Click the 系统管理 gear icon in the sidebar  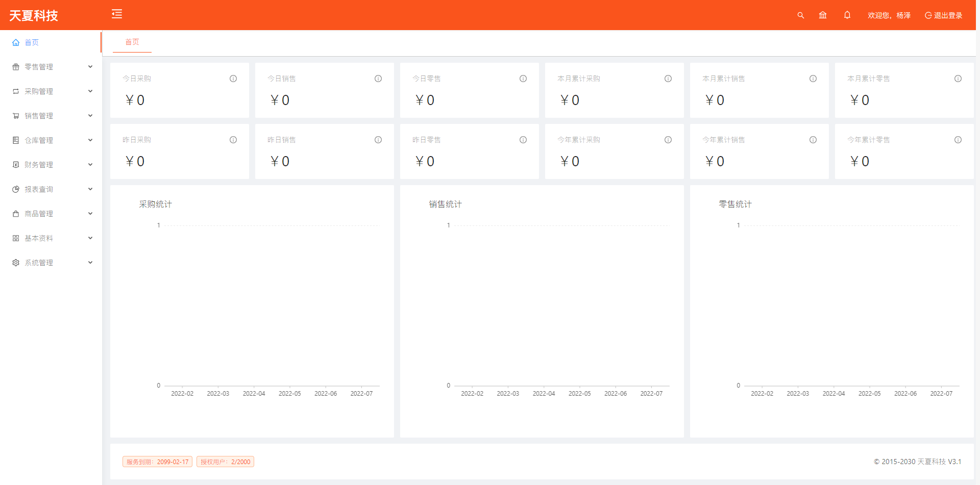click(16, 263)
